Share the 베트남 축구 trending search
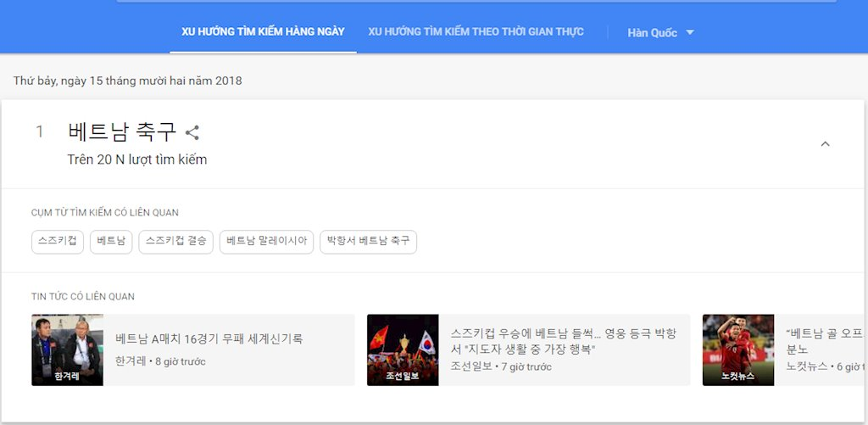This screenshot has height=425, width=868. coord(192,132)
